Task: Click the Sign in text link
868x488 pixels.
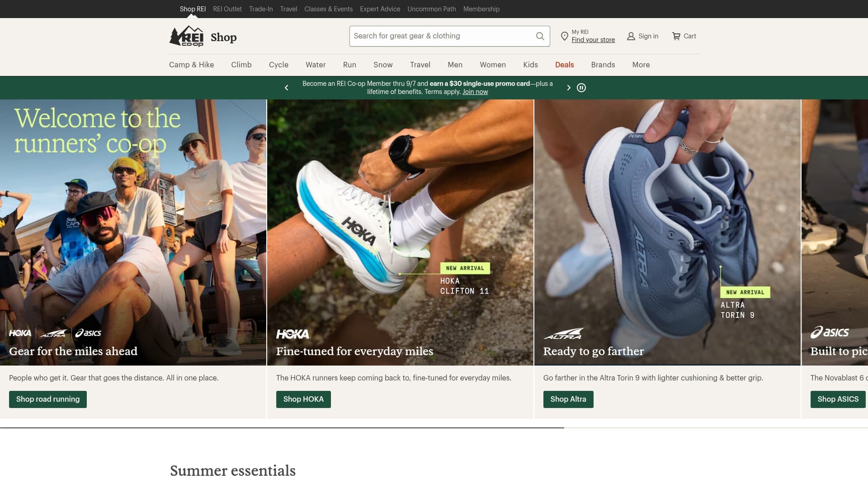Action: [x=648, y=36]
